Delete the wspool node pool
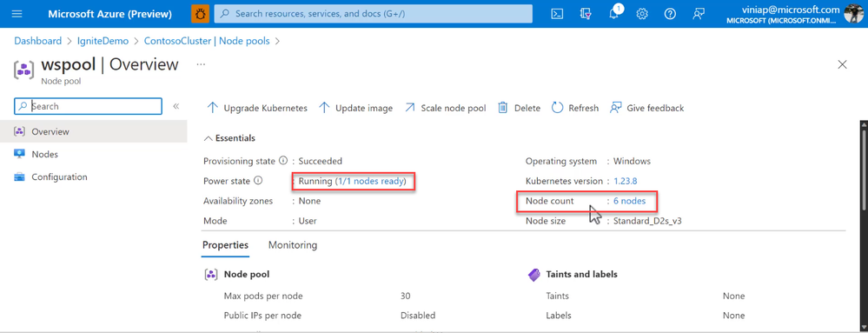868x333 pixels. click(519, 108)
